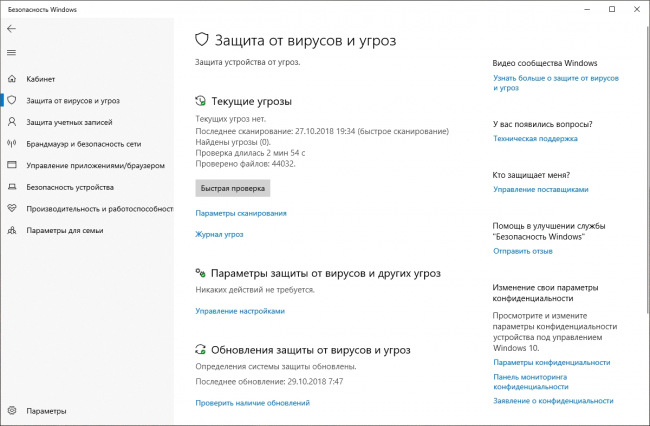Screen dimensions: 650x426
Task: Open Брандмауэр и безопасность сети
Action: coord(84,144)
